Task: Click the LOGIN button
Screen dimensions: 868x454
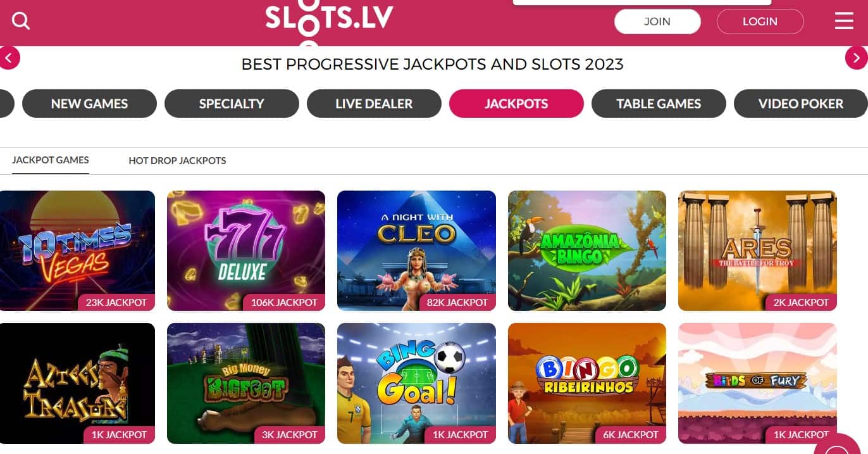Action: click(760, 22)
